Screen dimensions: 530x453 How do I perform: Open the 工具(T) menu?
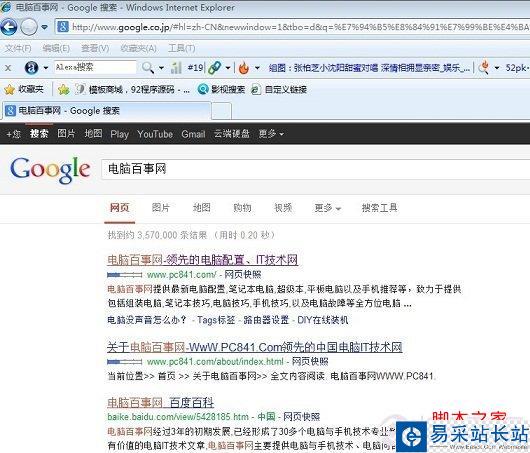pos(182,48)
